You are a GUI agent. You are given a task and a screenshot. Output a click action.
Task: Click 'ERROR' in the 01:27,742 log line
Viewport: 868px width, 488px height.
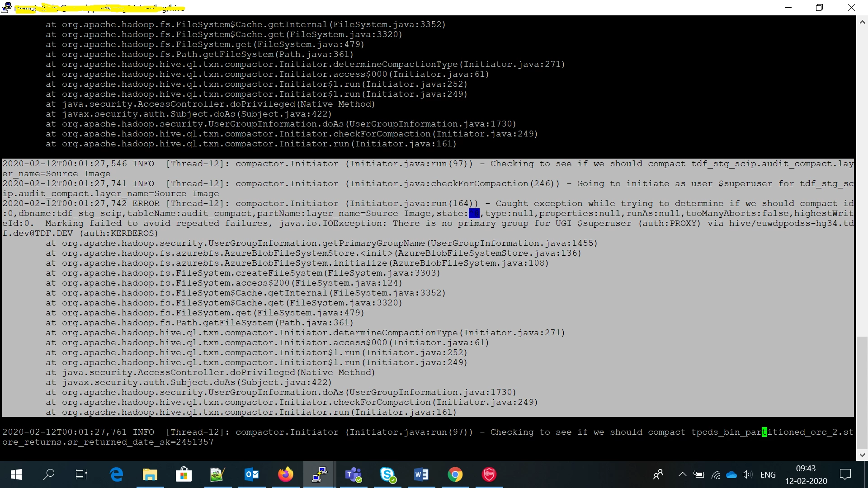[x=146, y=203]
